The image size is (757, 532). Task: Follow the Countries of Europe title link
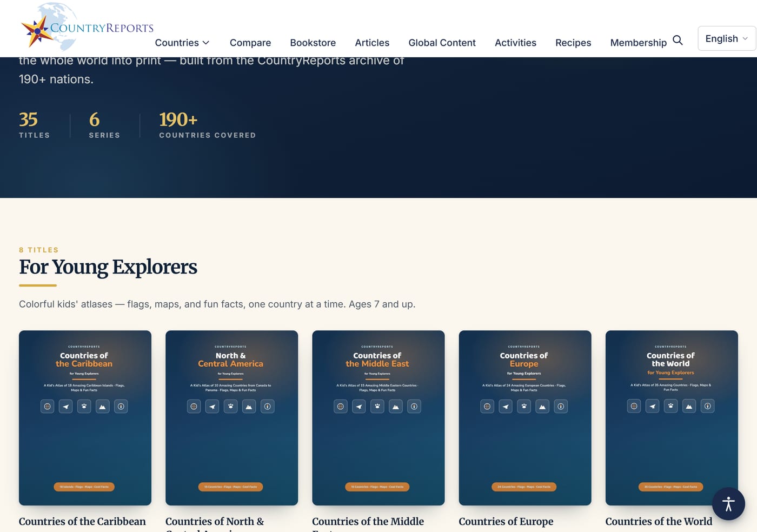coord(506,522)
